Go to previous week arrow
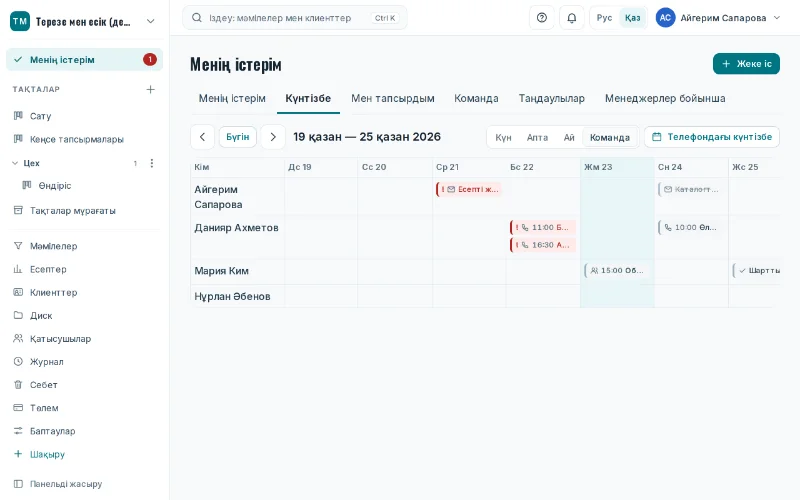The width and height of the screenshot is (800, 500). pos(203,137)
